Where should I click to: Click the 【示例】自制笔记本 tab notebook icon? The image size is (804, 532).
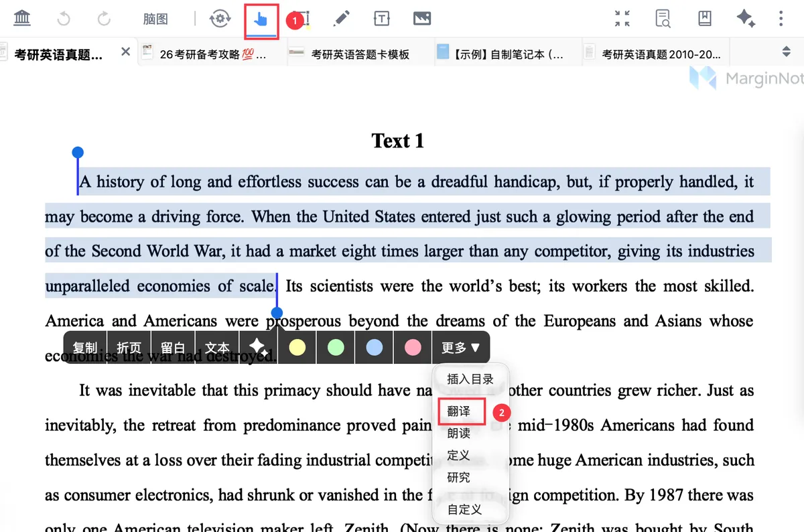[442, 52]
